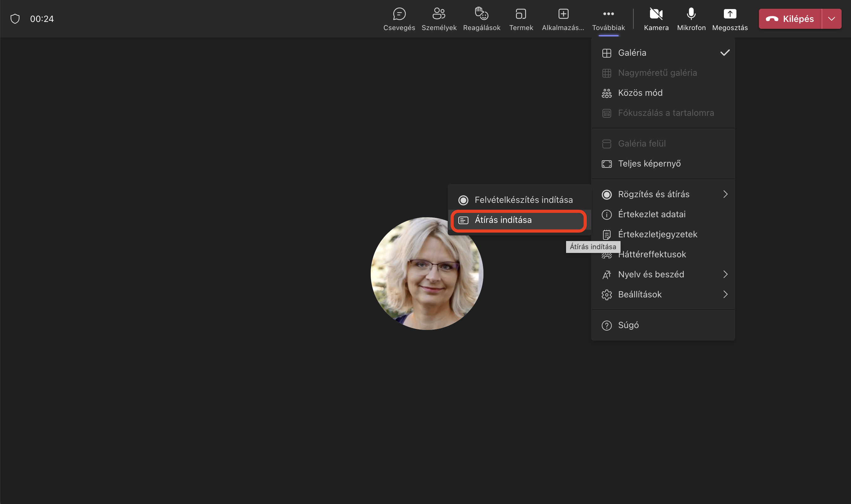Click the Átírás indítása transcript icon
Screen dimensions: 851x504
pyautogui.click(x=463, y=220)
